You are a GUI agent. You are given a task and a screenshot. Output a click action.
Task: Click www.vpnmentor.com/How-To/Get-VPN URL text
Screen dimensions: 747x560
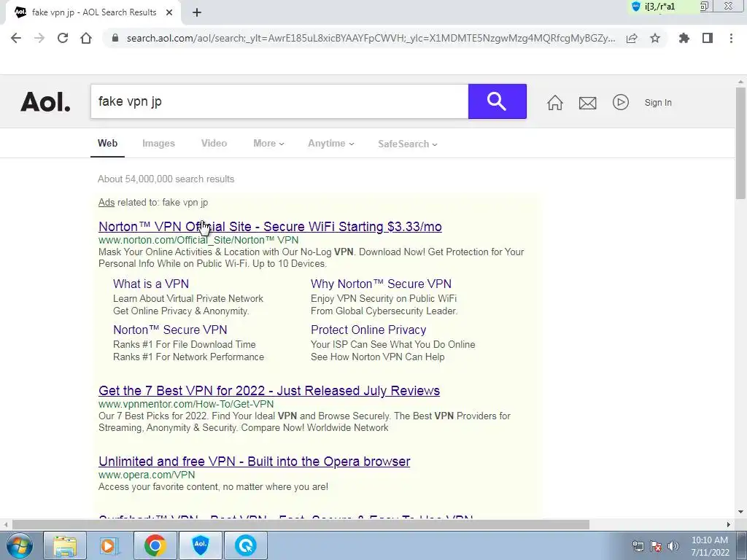tap(186, 404)
